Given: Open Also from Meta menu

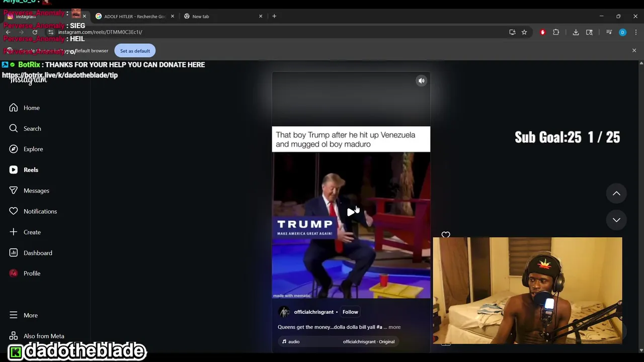Looking at the screenshot, I should 36,336.
